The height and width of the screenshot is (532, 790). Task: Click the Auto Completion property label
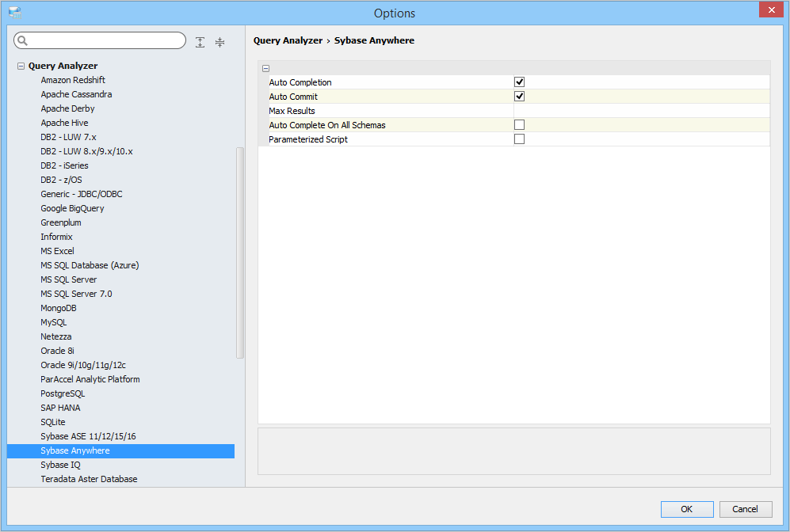(300, 82)
